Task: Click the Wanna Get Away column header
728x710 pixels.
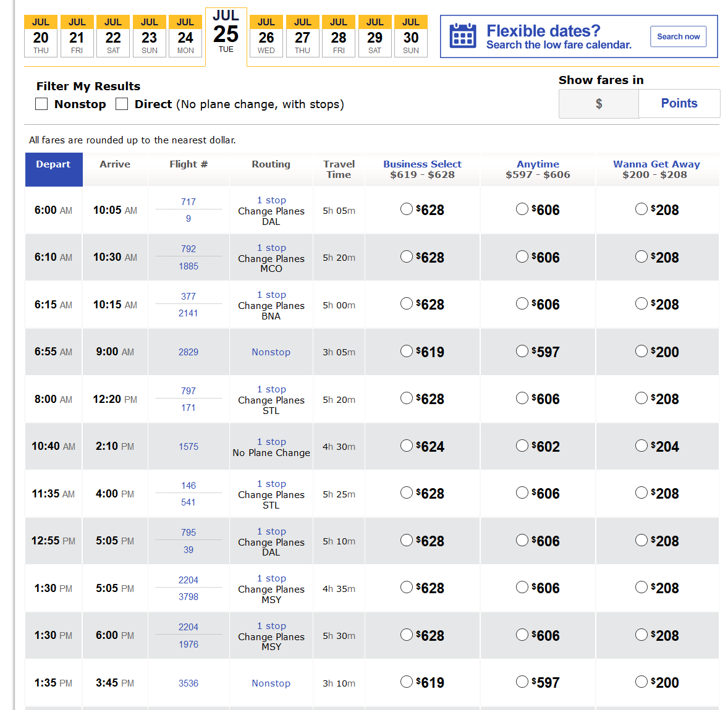Action: (x=656, y=164)
